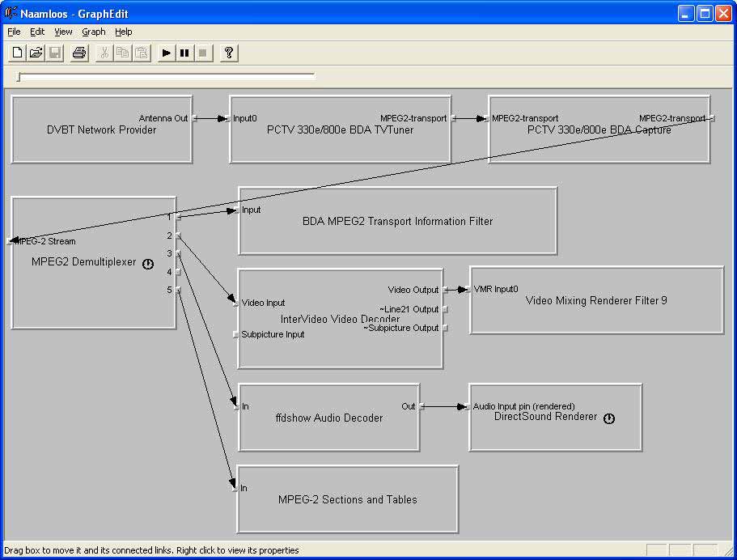Click the Subpicture Input pin
This screenshot has width=737, height=560.
click(x=236, y=335)
